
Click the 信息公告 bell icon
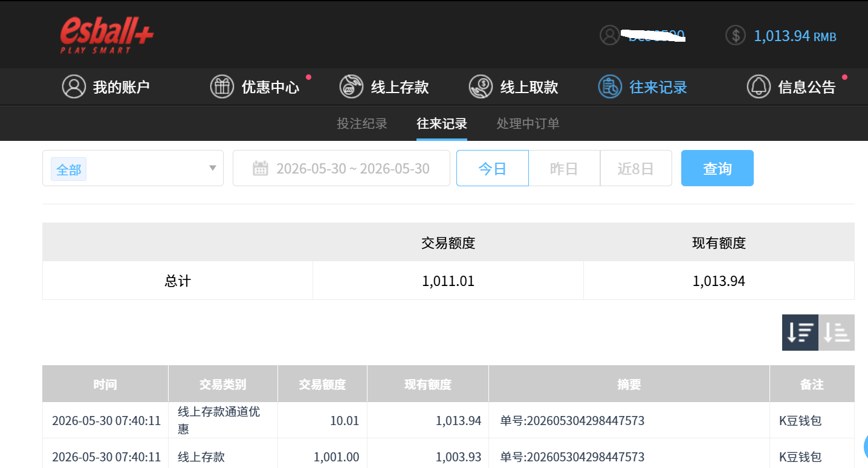coord(759,86)
